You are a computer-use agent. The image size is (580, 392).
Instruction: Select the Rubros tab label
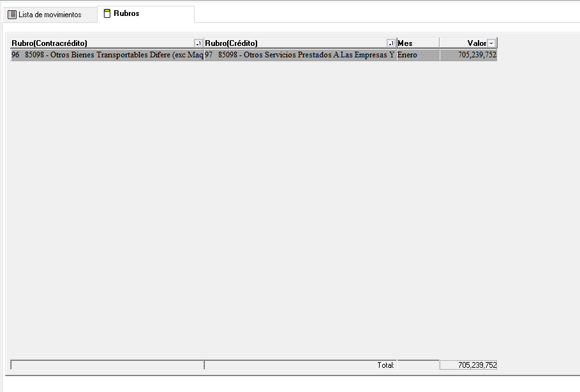[x=126, y=13]
